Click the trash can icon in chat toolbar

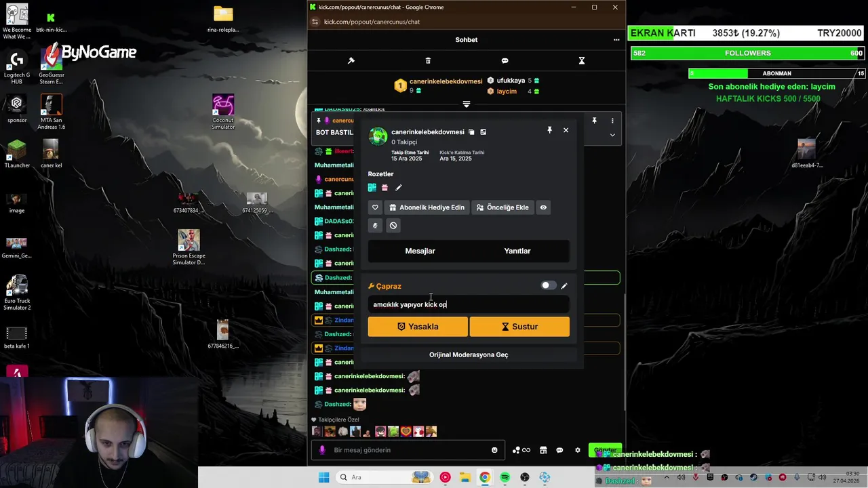(x=428, y=61)
